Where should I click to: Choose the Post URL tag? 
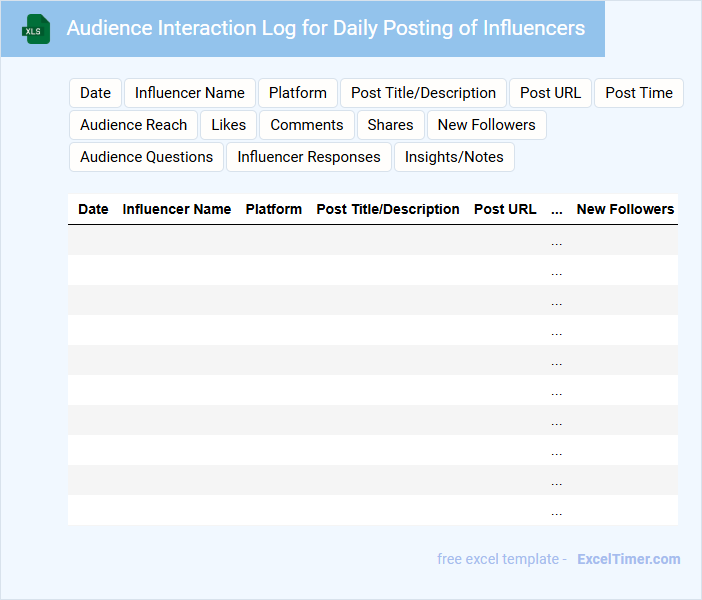[550, 93]
